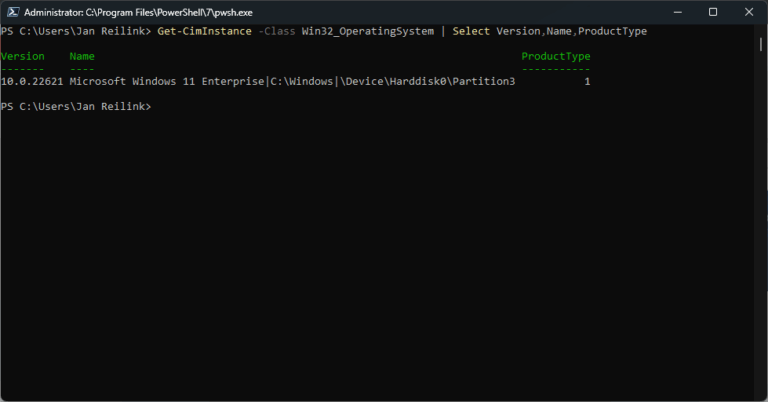
Task: Click the 'Name' column header
Action: pos(82,56)
